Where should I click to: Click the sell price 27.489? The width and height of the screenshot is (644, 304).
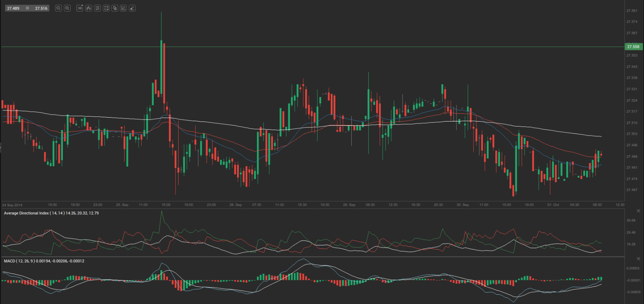pyautogui.click(x=13, y=8)
